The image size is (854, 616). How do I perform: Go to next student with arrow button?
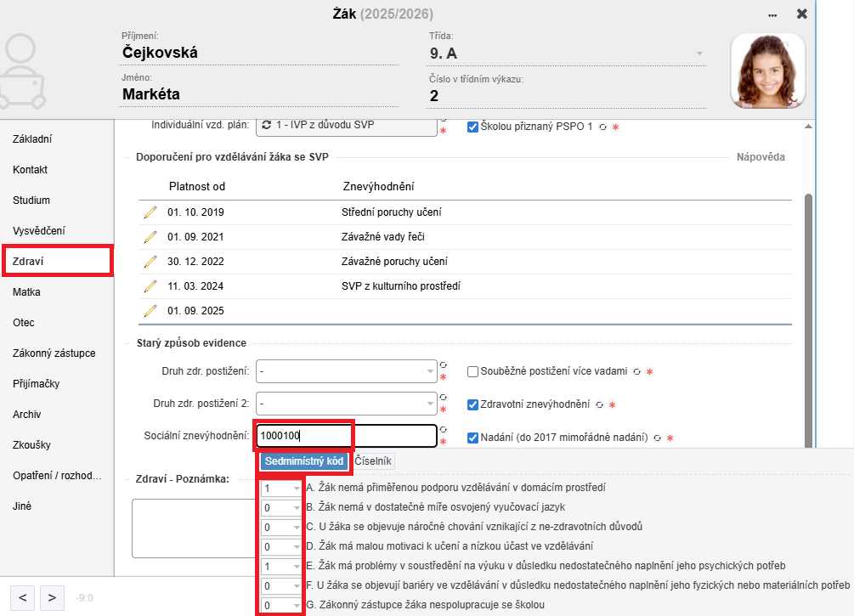pyautogui.click(x=52, y=597)
